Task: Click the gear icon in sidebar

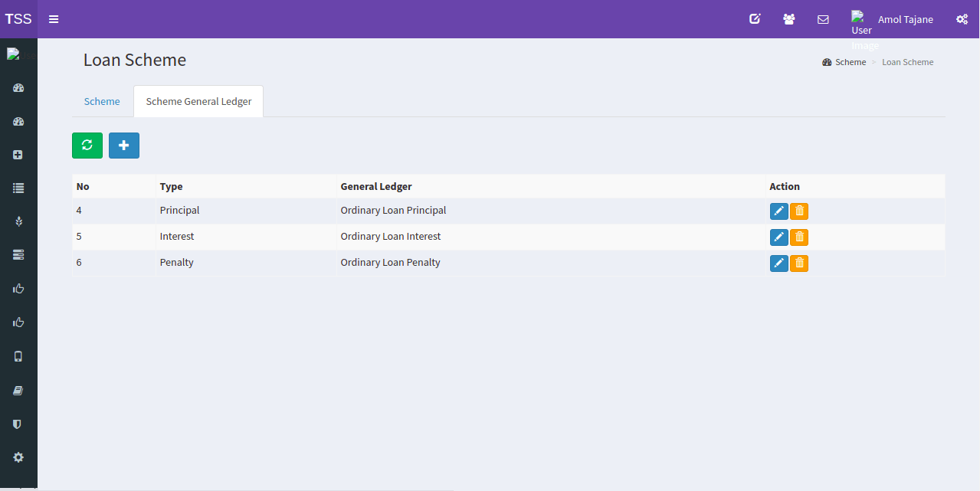Action: 18,457
